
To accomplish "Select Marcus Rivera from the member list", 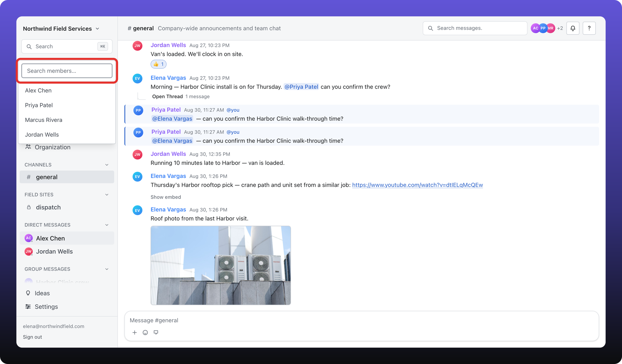I will click(x=67, y=120).
